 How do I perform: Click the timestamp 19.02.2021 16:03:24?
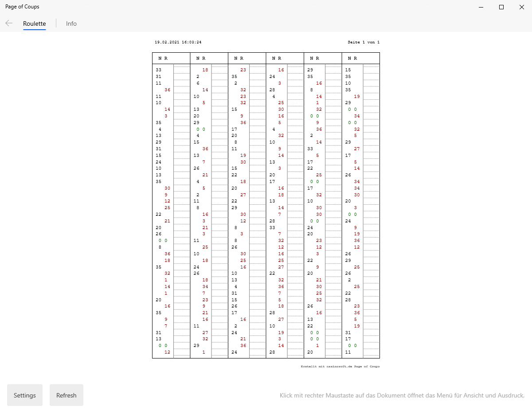pos(178,42)
